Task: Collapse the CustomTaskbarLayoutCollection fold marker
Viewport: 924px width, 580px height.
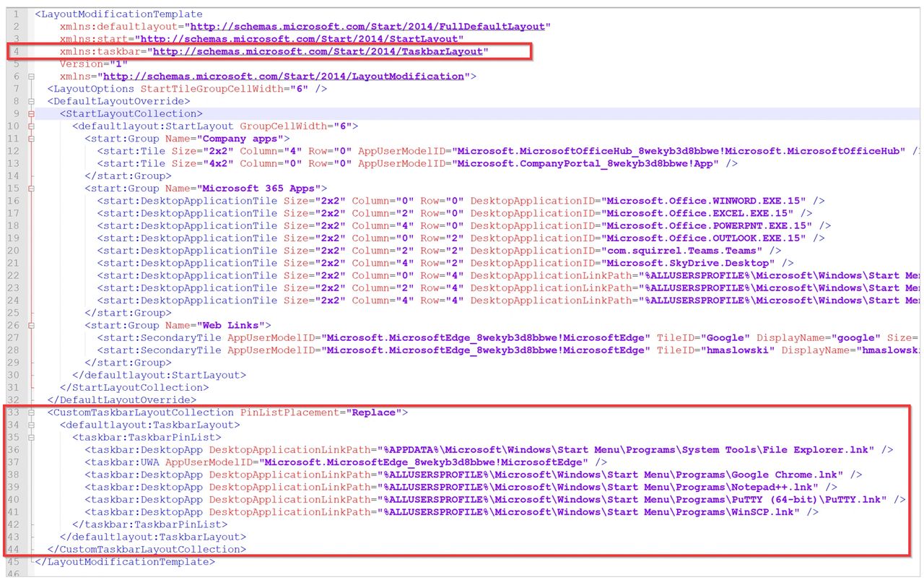Action: 31,412
